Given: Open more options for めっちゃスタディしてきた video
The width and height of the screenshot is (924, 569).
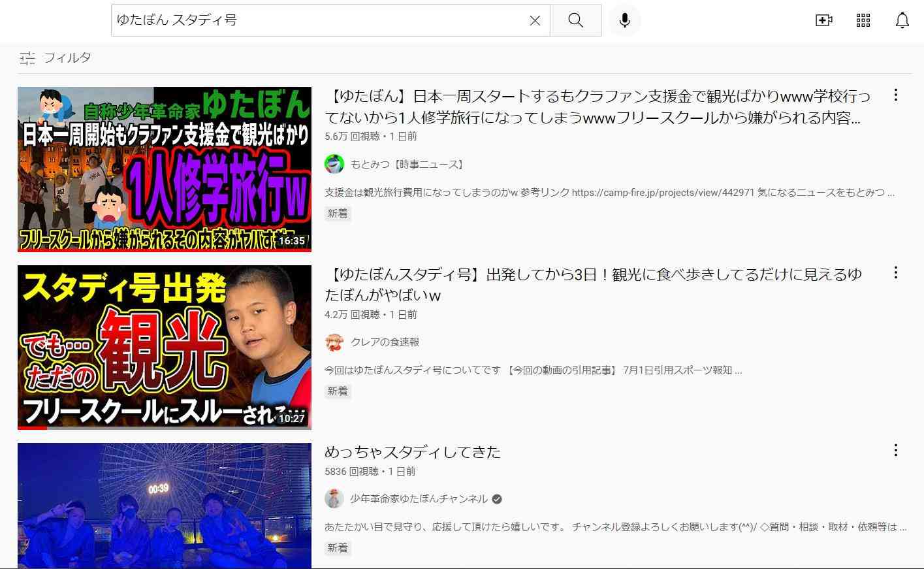Looking at the screenshot, I should pyautogui.click(x=896, y=450).
